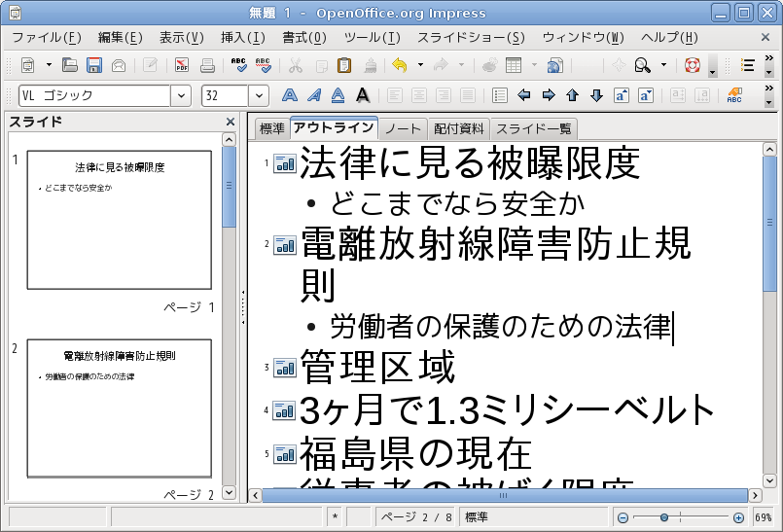Open the VL ゴシック font name dropdown
This screenshot has width=783, height=532.
(181, 95)
